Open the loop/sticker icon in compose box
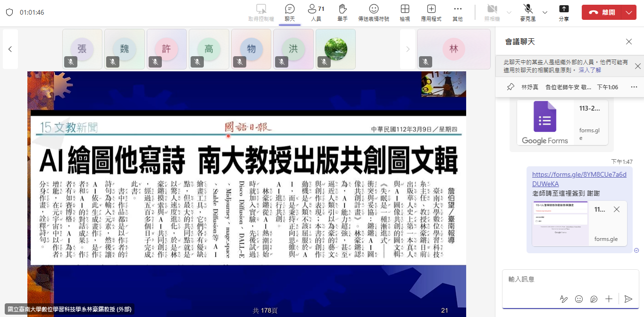 point(594,299)
